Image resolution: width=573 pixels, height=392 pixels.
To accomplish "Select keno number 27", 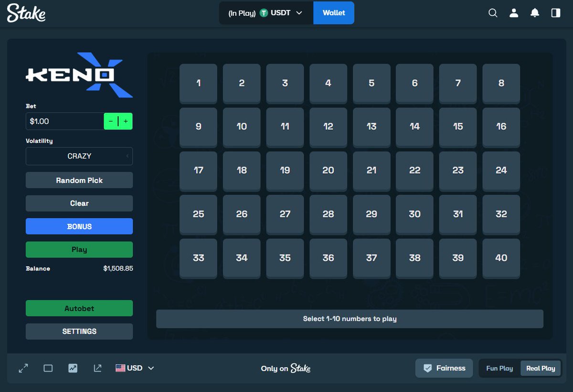I will pos(285,214).
